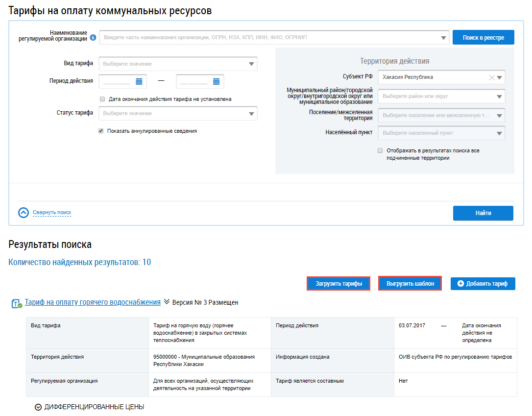
Task: Click the '03.07.2017' date cell
Action: pyautogui.click(x=412, y=325)
